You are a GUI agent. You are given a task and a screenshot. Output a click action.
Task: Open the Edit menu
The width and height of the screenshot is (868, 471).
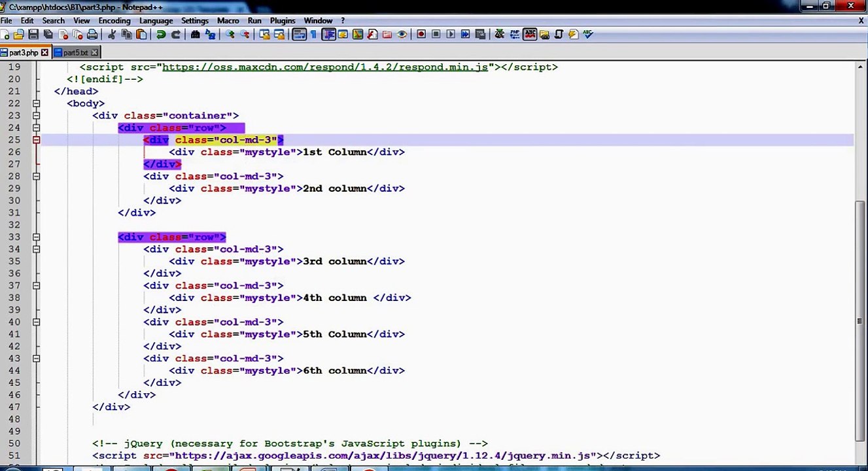(x=27, y=20)
